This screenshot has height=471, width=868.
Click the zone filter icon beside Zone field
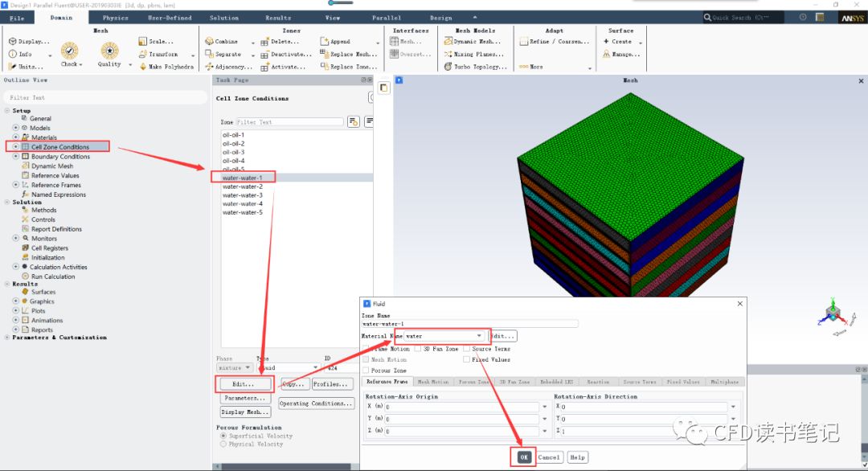[x=353, y=121]
